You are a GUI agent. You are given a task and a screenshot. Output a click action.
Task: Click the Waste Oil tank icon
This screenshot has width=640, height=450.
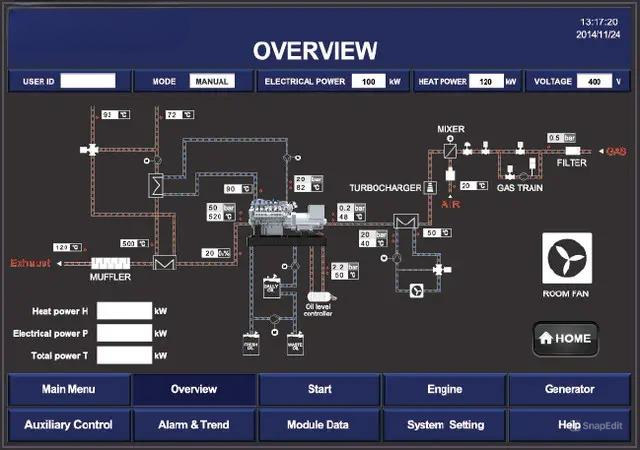[295, 344]
